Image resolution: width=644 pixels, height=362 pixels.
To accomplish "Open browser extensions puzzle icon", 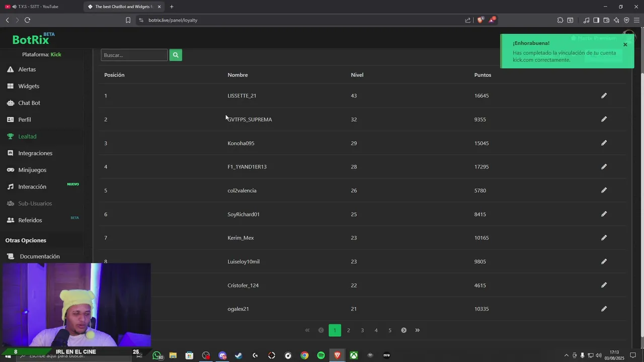I will pyautogui.click(x=560, y=20).
